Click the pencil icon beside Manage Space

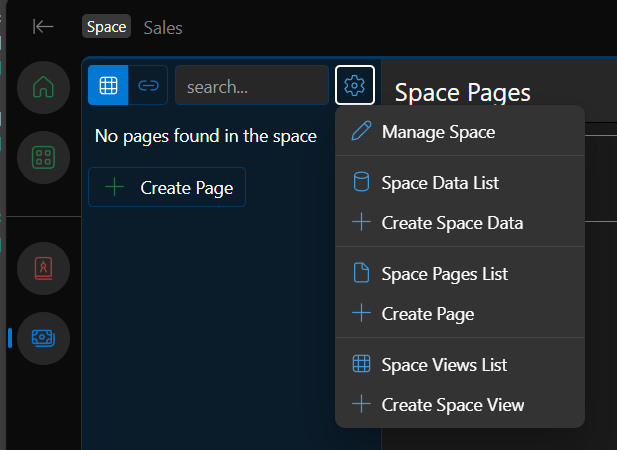[361, 131]
